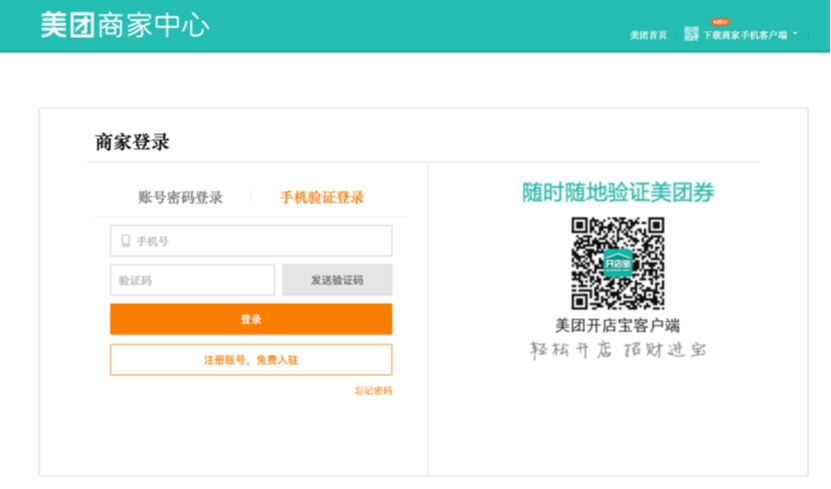Click the 美团商家中心 logo

click(125, 25)
